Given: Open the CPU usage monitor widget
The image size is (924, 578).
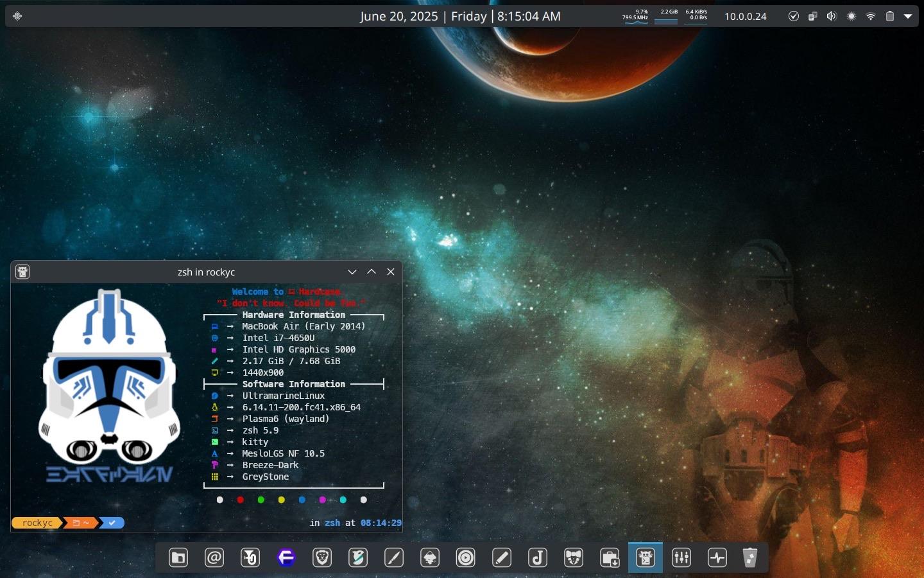Looking at the screenshot, I should [x=636, y=16].
